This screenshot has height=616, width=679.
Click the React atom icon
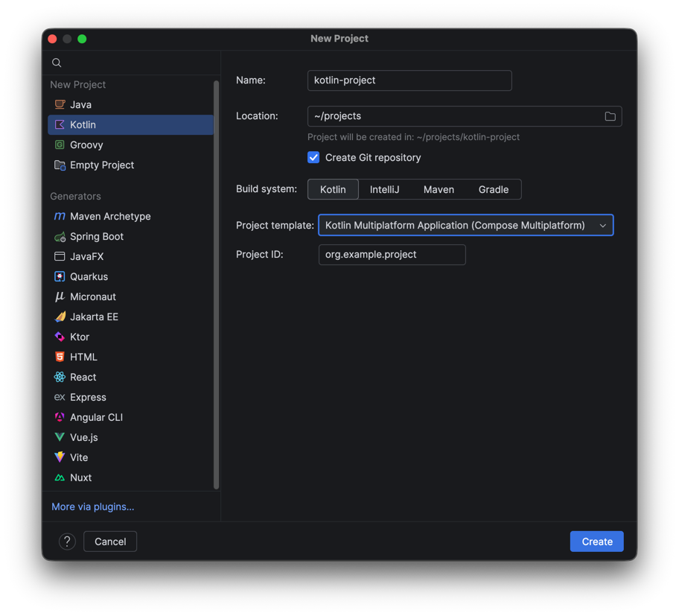tap(60, 377)
